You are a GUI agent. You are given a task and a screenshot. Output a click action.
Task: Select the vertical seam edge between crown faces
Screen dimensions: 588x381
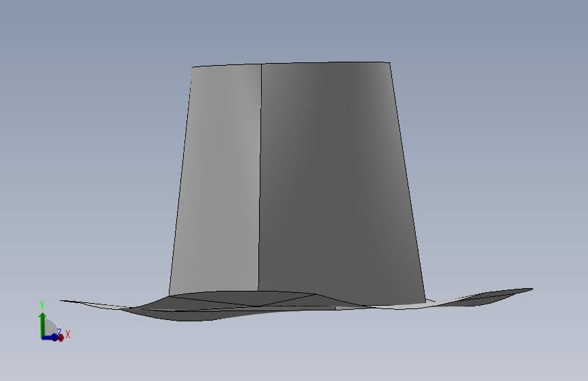tap(260, 178)
